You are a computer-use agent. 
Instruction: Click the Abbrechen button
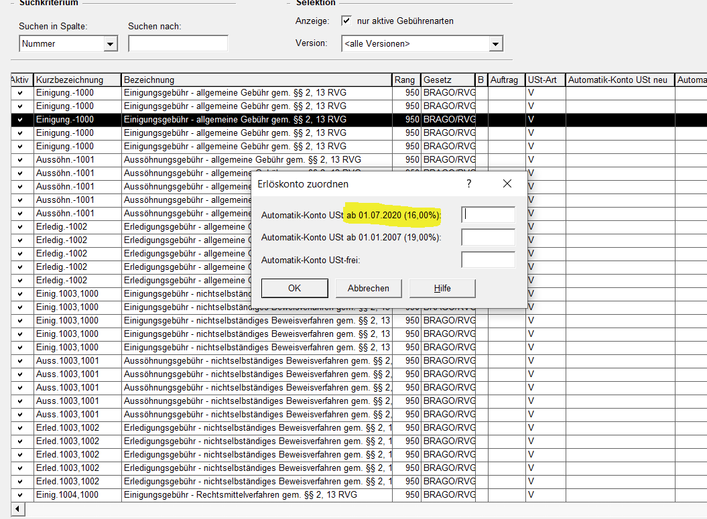tap(368, 288)
